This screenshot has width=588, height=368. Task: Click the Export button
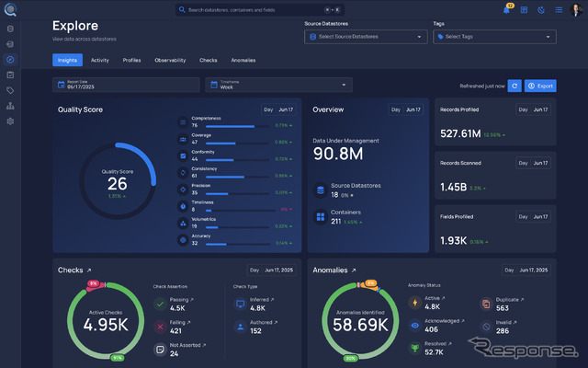pos(540,86)
